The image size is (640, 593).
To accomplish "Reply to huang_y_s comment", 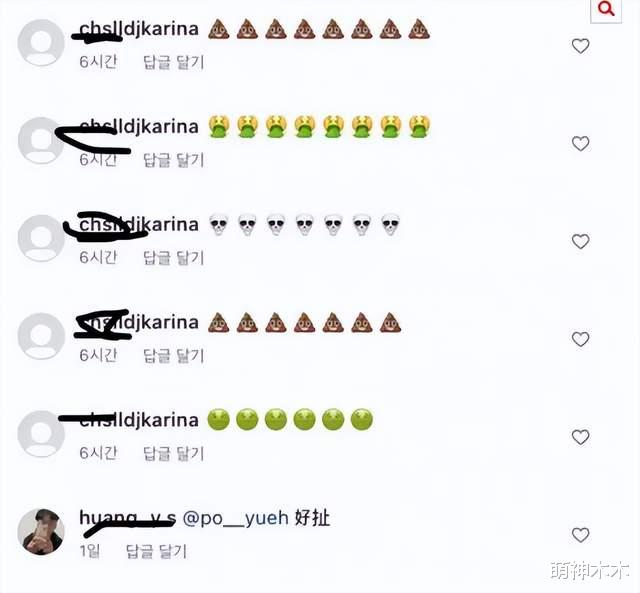I will point(156,551).
